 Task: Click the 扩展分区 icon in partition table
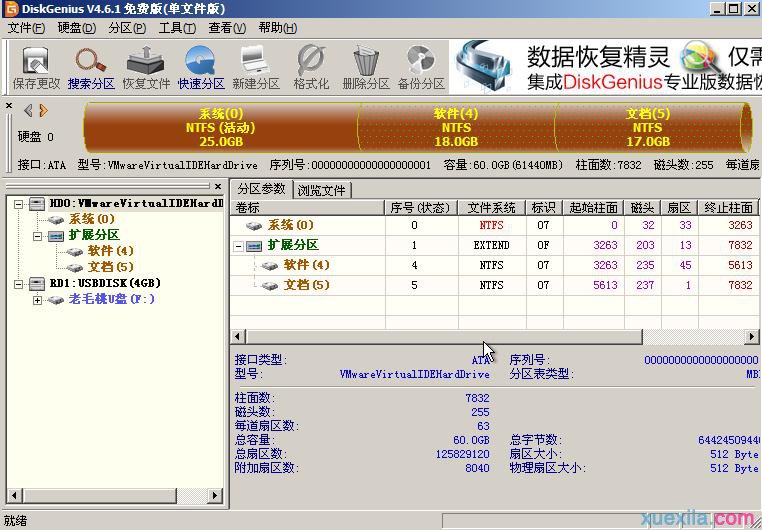click(x=254, y=246)
